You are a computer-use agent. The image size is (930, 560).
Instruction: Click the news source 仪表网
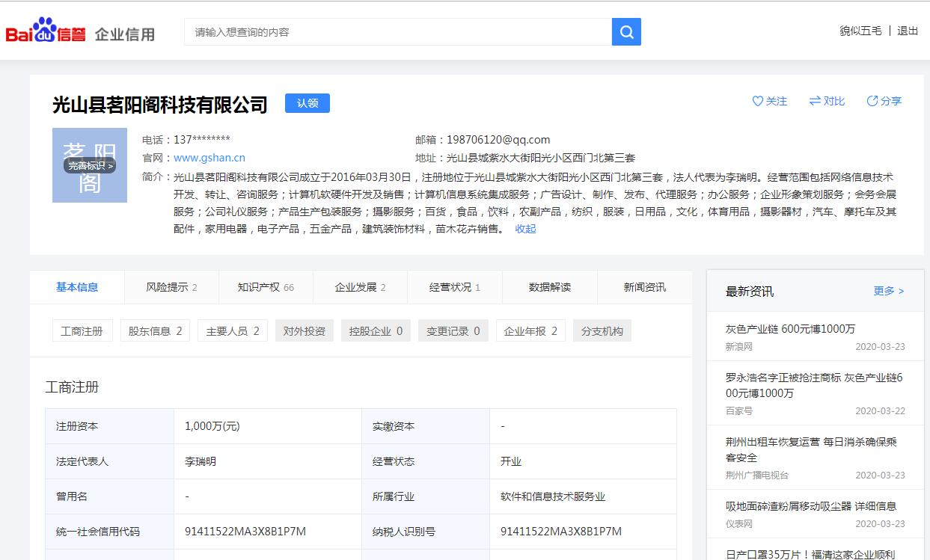pyautogui.click(x=739, y=524)
